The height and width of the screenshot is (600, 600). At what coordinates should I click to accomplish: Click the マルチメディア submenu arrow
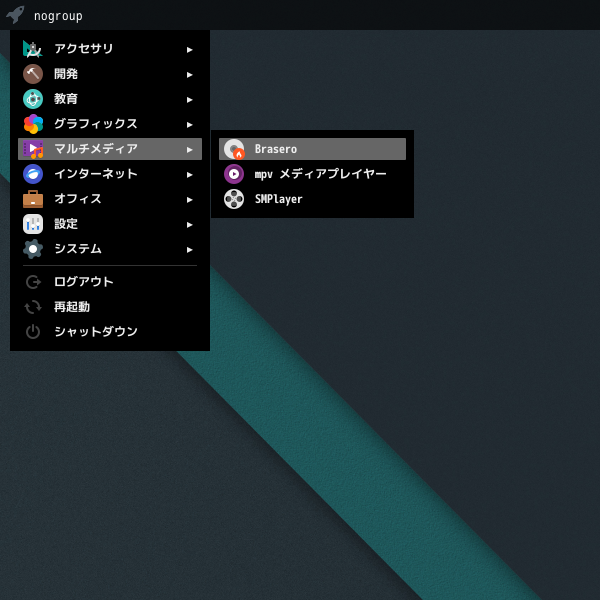pyautogui.click(x=189, y=150)
